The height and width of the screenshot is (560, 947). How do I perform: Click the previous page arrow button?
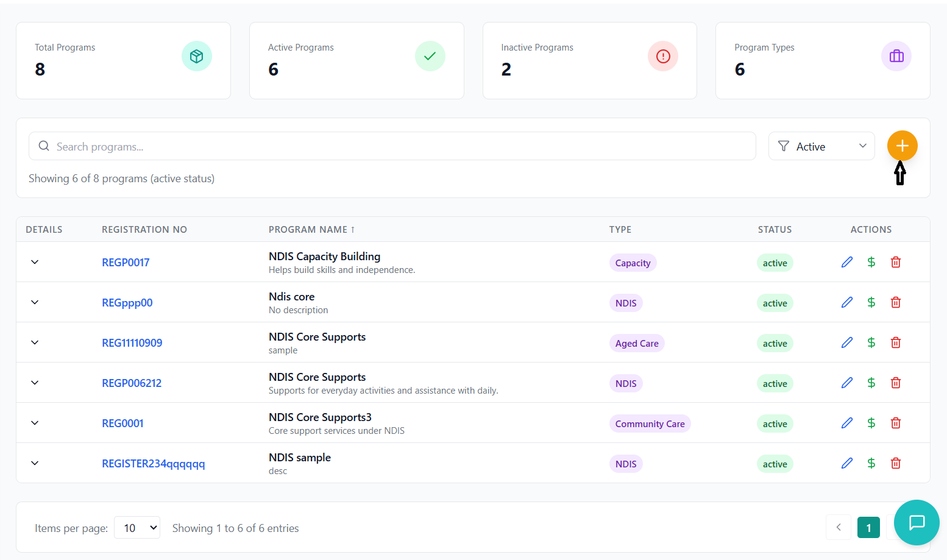[838, 528]
